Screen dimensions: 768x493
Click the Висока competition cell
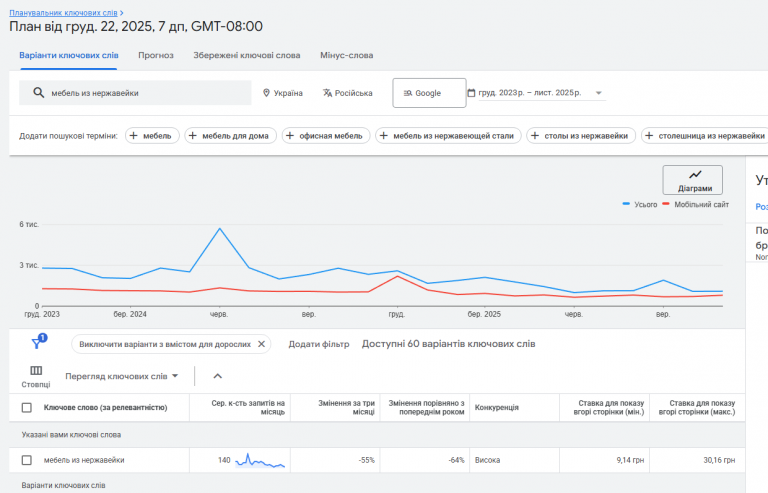point(487,460)
